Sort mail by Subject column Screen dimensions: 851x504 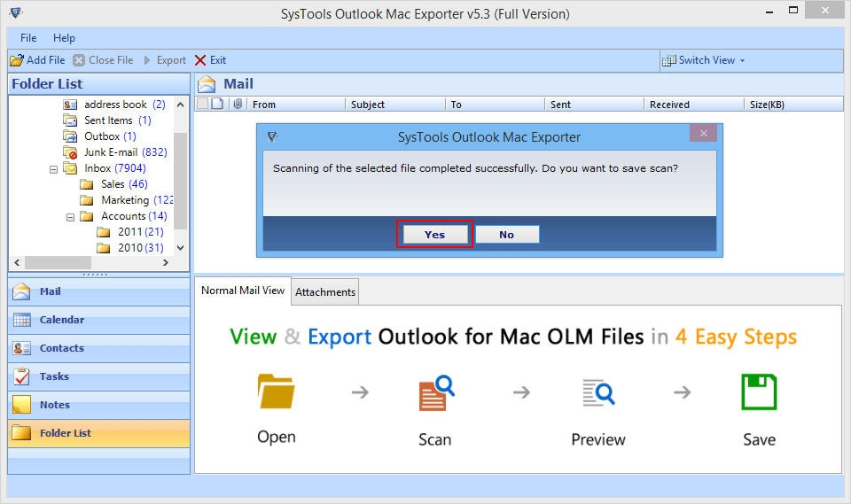point(395,105)
